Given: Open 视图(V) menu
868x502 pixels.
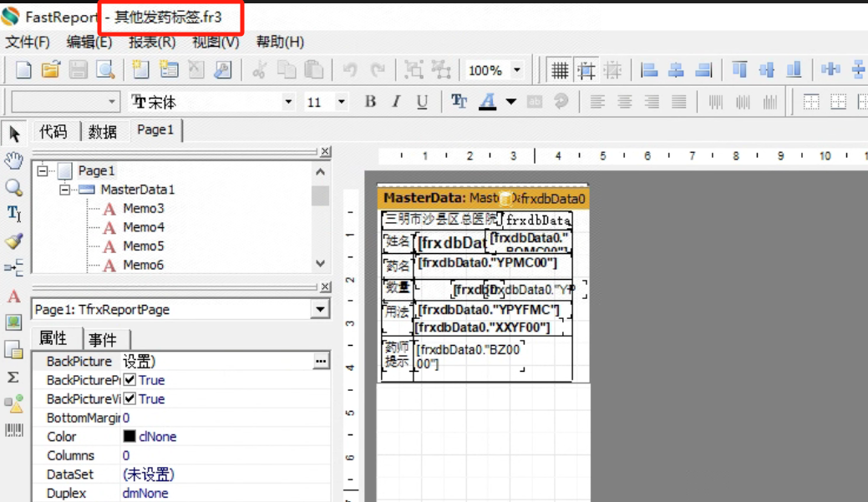Looking at the screenshot, I should pyautogui.click(x=216, y=42).
